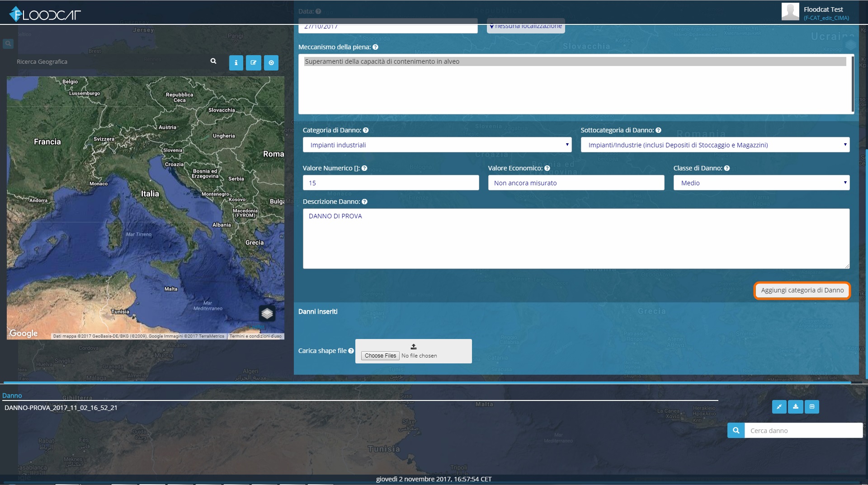The height and width of the screenshot is (485, 868).
Task: Show help for Categoria di Danno
Action: pos(366,130)
